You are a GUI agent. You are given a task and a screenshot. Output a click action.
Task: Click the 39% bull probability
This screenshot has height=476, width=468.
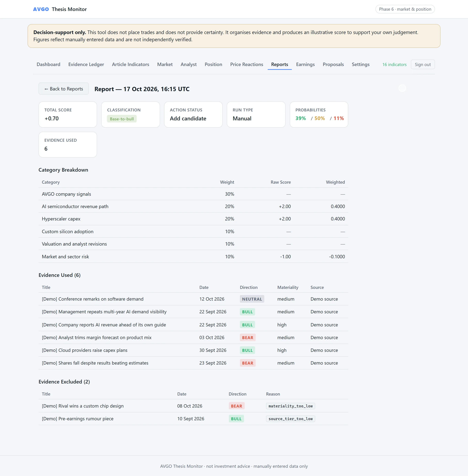pyautogui.click(x=301, y=118)
